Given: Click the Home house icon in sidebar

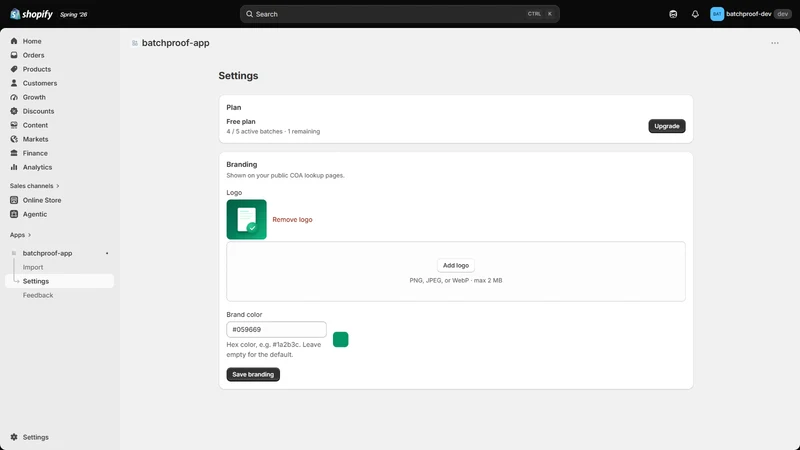Looking at the screenshot, I should [x=14, y=41].
